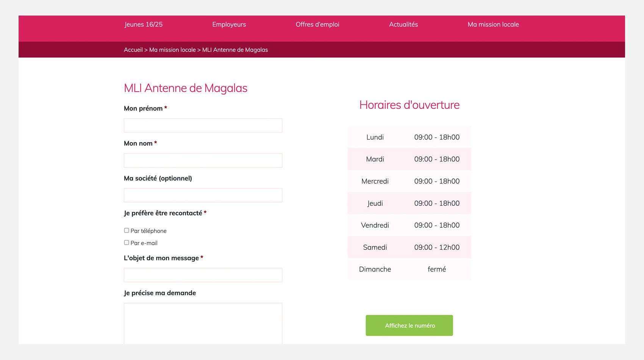
Task: Go to the Employeurs section
Action: coord(229,25)
